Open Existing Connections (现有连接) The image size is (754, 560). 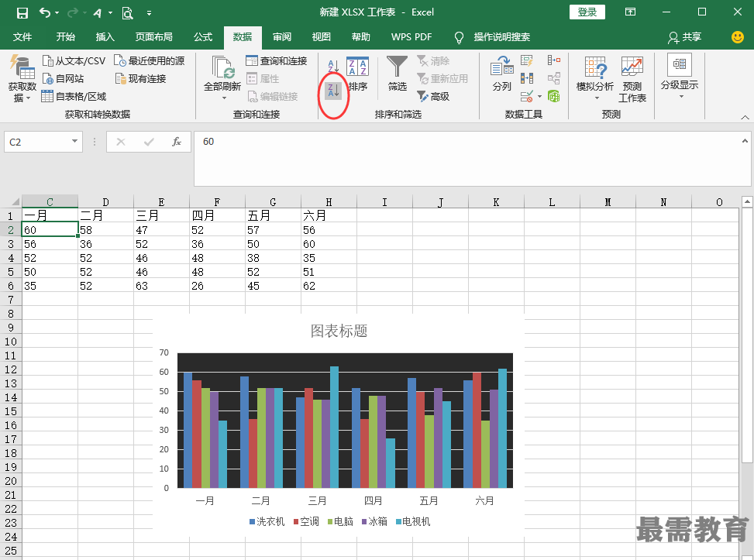(141, 79)
